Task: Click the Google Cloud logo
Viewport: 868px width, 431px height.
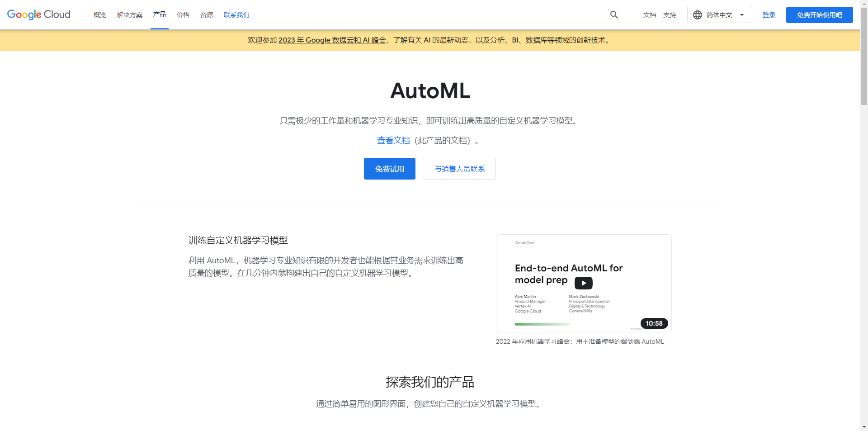Action: tap(39, 14)
